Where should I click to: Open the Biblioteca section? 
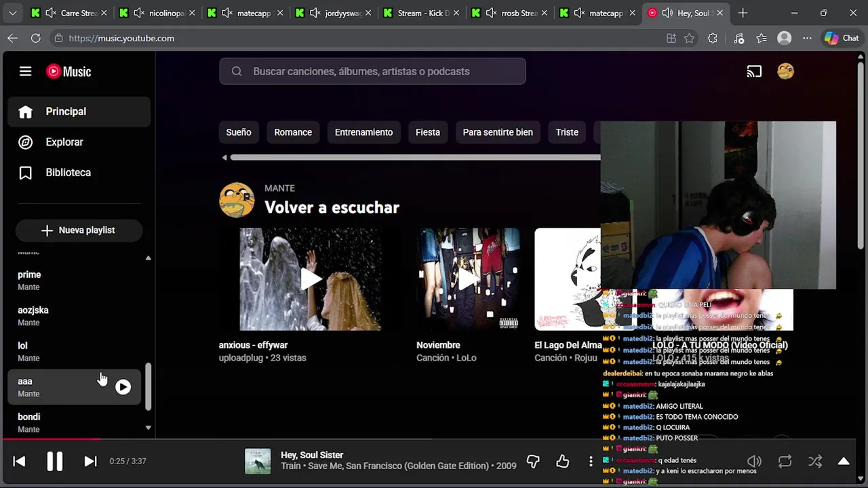coord(79,173)
